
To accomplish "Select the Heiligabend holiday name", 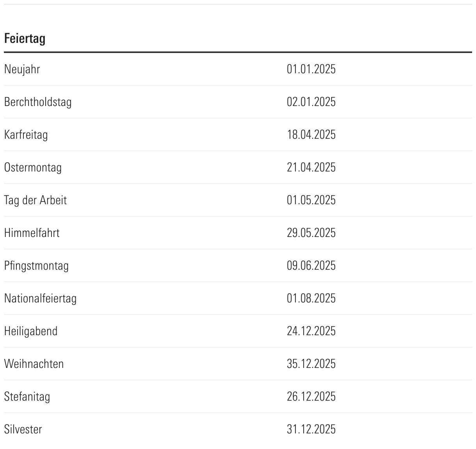I will pyautogui.click(x=31, y=331).
